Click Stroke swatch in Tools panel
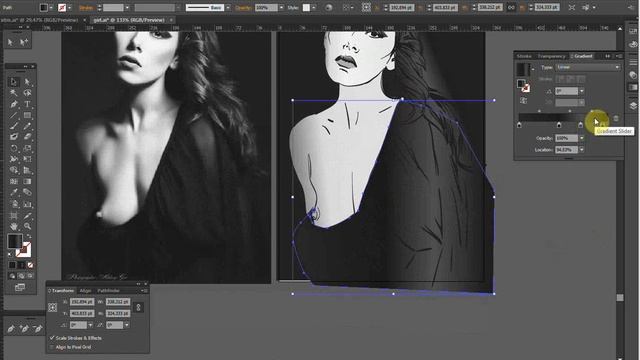The image size is (640, 360). coord(24,250)
